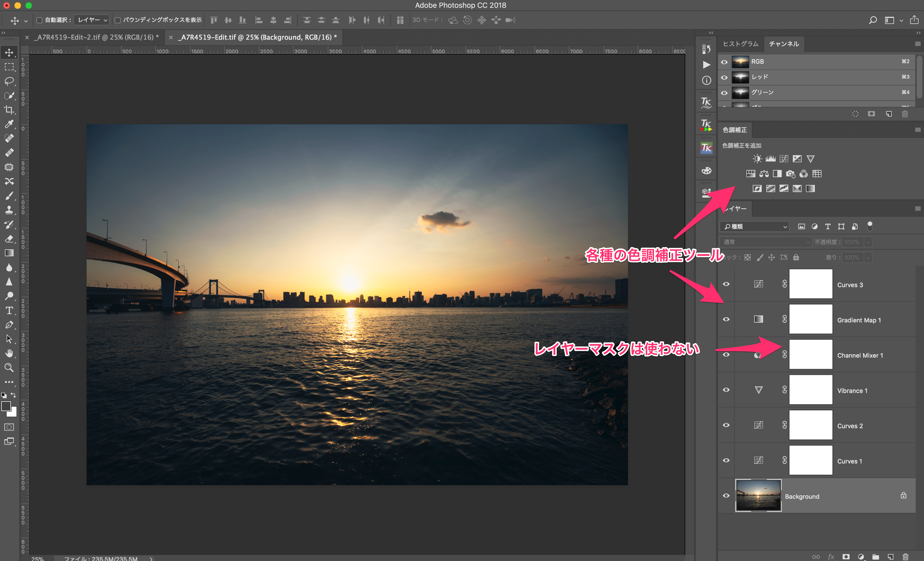Viewport: 924px width, 561px height.
Task: Add a Brightness/Contrast adjustment
Action: (757, 159)
